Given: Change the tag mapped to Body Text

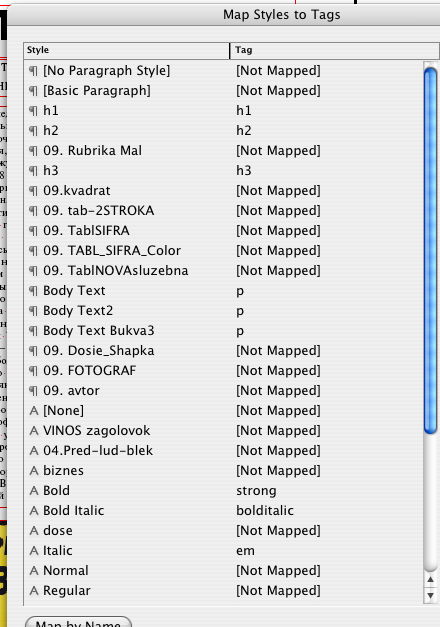Looking at the screenshot, I should (x=240, y=291).
